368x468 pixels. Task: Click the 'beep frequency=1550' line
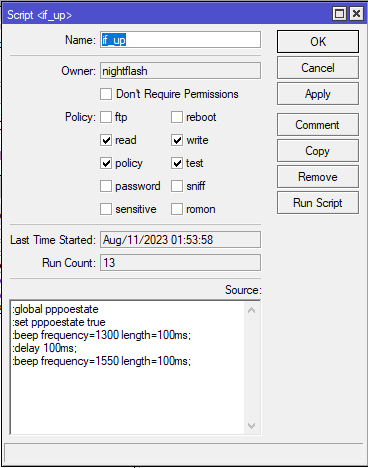[x=102, y=361]
